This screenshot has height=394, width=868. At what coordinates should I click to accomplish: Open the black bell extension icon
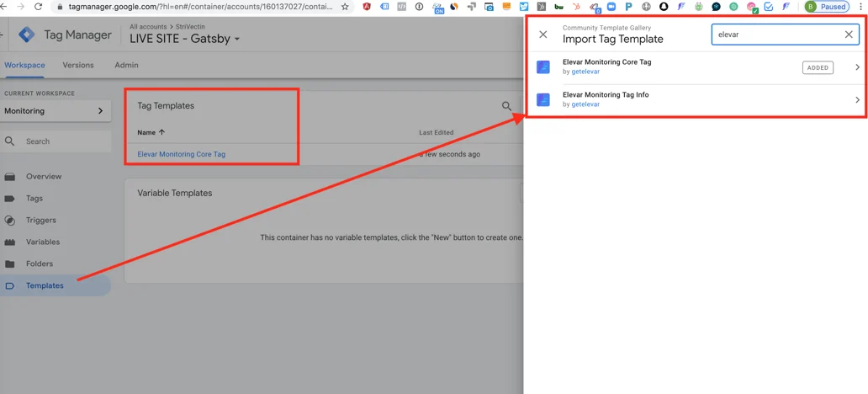pyautogui.click(x=663, y=7)
